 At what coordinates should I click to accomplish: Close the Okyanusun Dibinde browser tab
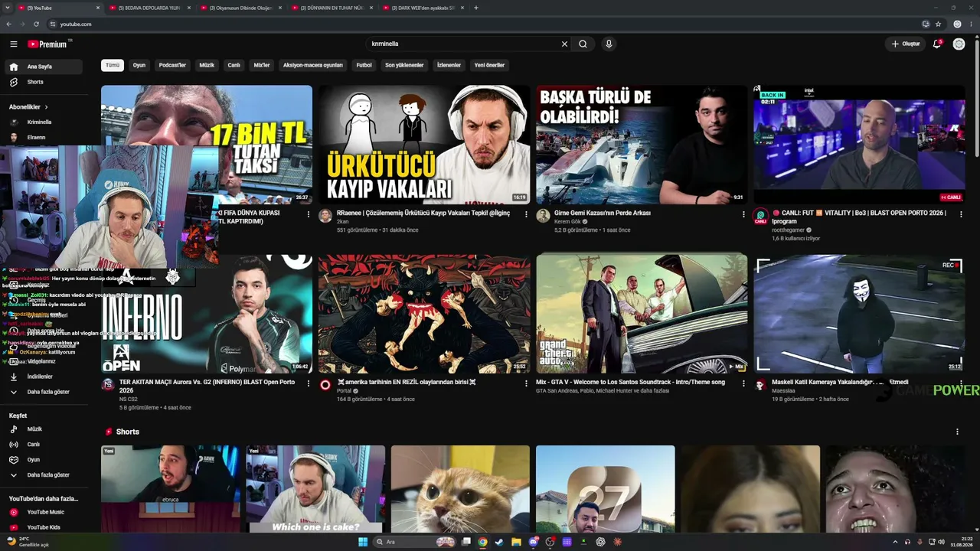click(280, 8)
